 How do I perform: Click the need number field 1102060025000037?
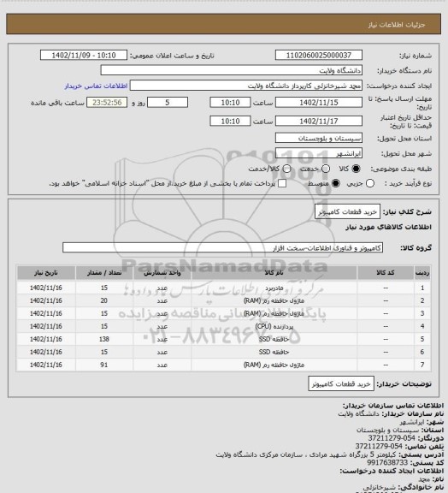[319, 56]
